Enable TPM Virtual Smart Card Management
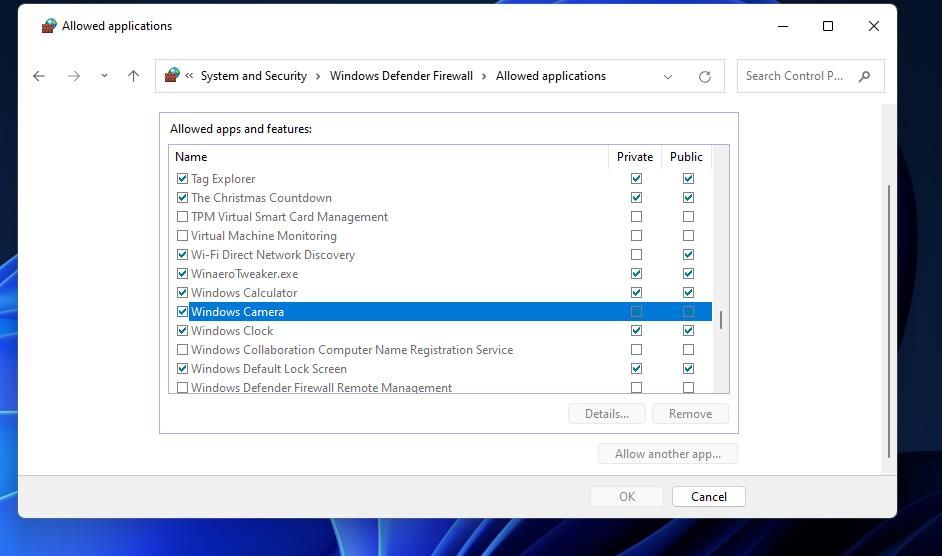 pos(182,217)
